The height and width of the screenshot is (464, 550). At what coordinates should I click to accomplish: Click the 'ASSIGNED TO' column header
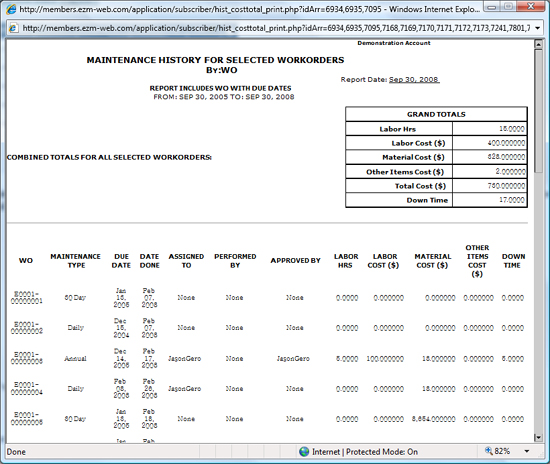tap(186, 261)
